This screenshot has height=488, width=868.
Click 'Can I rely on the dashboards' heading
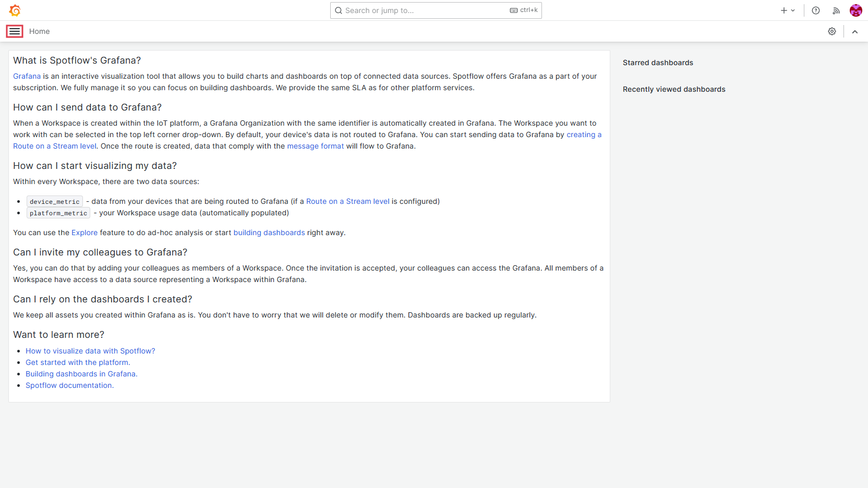(103, 299)
